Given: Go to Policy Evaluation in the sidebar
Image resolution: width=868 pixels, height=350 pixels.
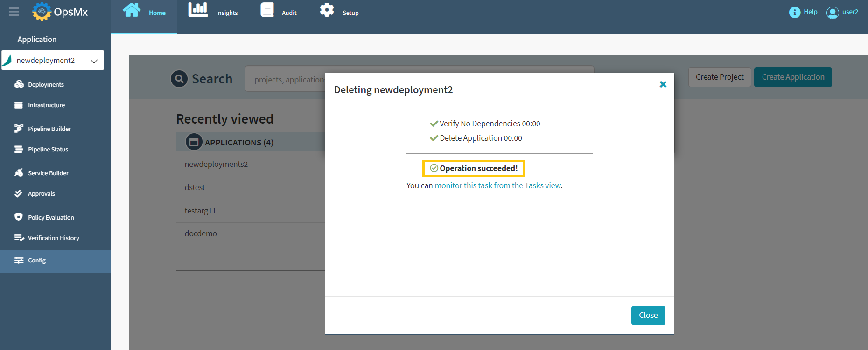Looking at the screenshot, I should tap(51, 217).
